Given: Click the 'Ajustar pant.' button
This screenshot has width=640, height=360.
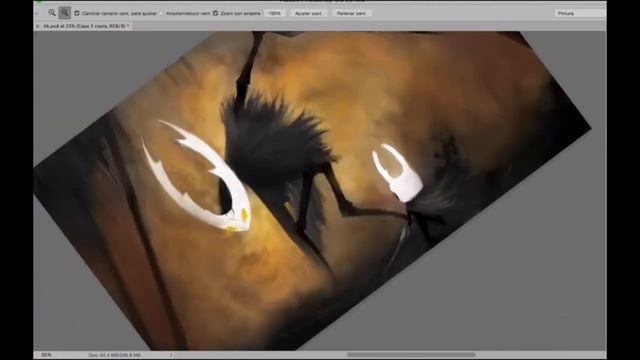Looking at the screenshot, I should point(308,13).
